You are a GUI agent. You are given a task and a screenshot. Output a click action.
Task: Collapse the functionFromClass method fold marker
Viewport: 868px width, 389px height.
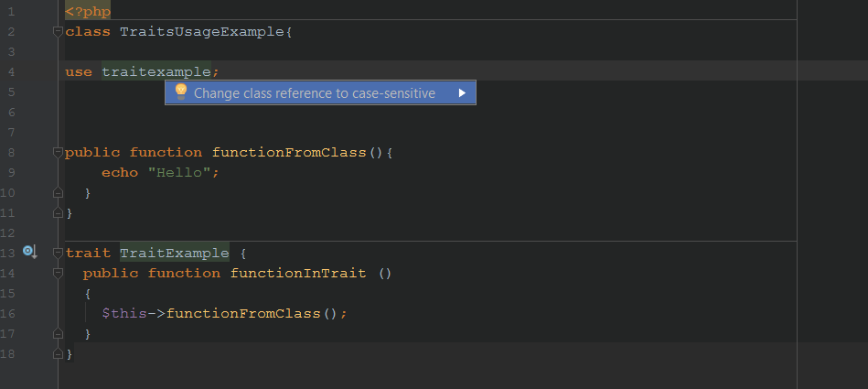58,152
